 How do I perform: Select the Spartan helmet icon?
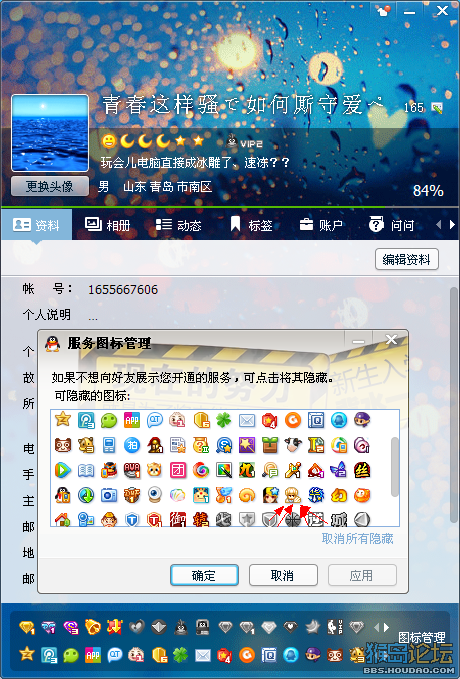[155, 445]
